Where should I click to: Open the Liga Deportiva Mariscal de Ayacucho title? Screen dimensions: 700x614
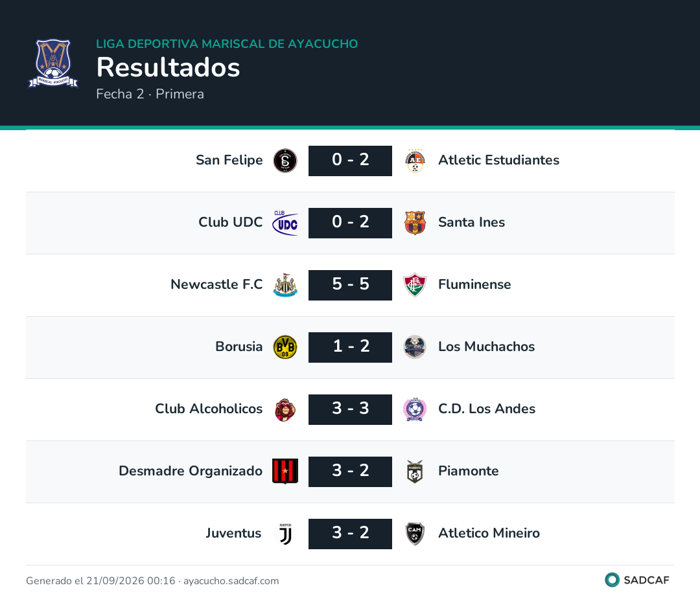click(x=227, y=44)
